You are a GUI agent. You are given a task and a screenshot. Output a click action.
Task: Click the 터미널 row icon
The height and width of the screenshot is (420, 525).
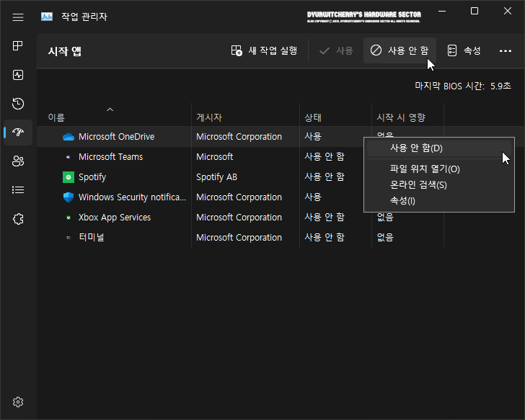pos(69,238)
